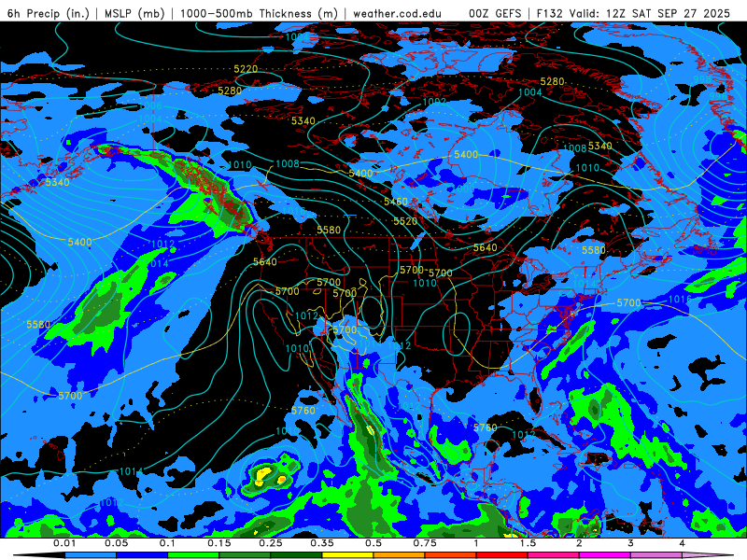Click the legend value 2
747x560 pixels.
click(x=579, y=543)
